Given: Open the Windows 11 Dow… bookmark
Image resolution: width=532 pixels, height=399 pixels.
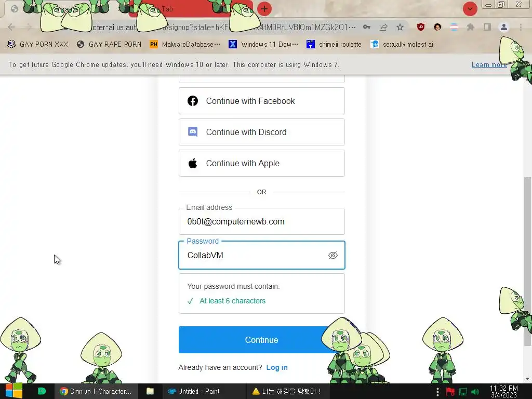Looking at the screenshot, I should (263, 45).
